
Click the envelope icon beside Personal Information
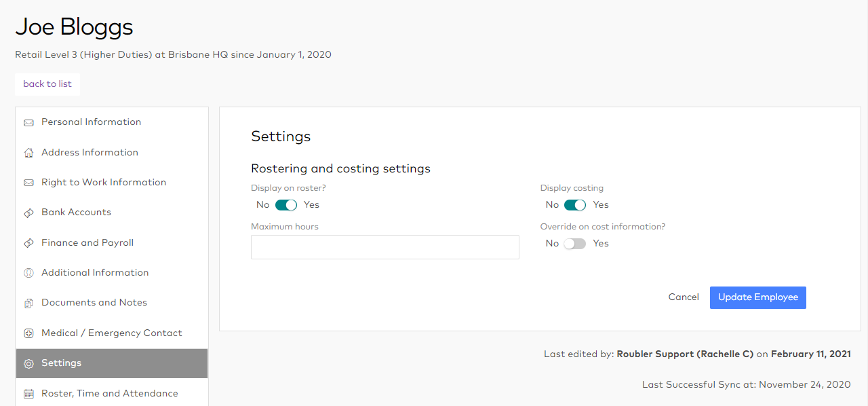28,123
